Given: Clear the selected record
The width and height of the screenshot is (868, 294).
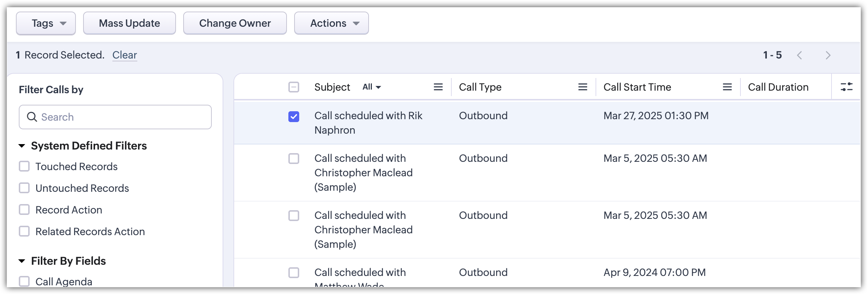Looking at the screenshot, I should [125, 55].
